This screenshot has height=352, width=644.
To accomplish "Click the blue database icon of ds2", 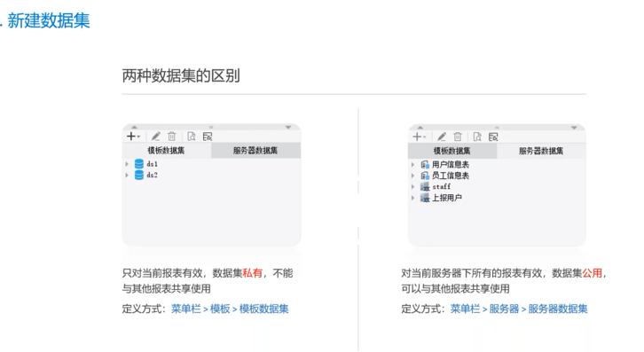I will click(139, 175).
